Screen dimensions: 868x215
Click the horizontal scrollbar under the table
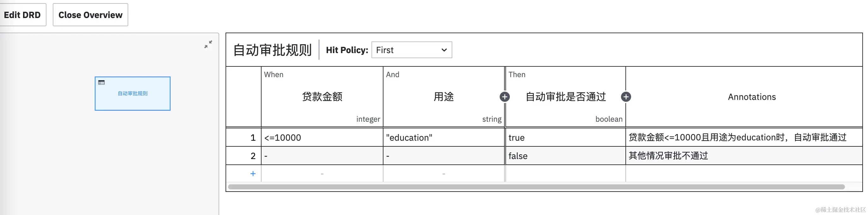pos(536,187)
